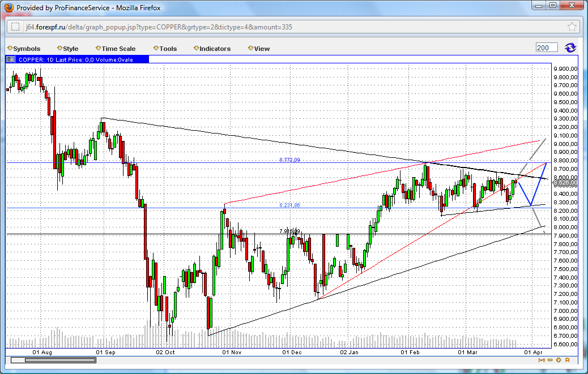Click the compress chart arrows icon

point(541,360)
